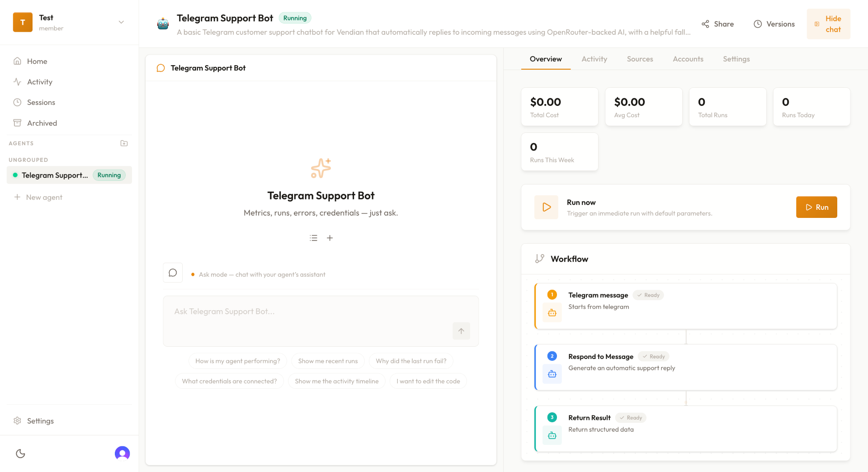The height and width of the screenshot is (472, 868).
Task: Click Ready badge on Return Result step
Action: click(631, 418)
